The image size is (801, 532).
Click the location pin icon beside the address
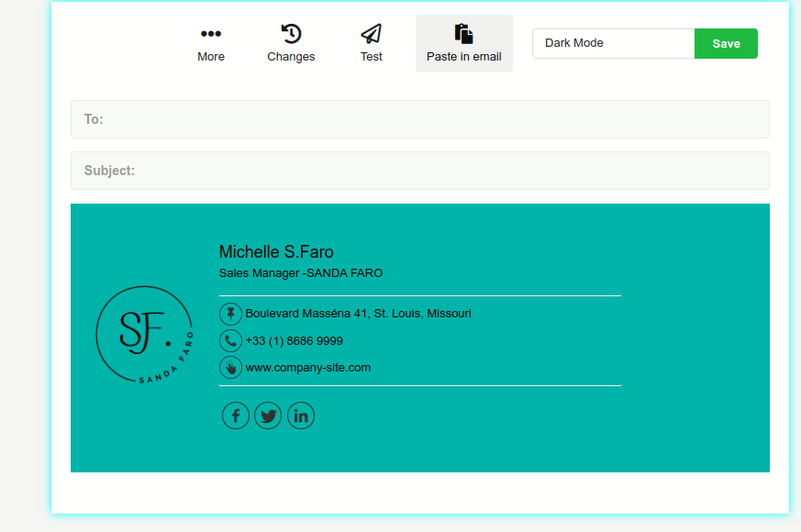click(x=230, y=313)
